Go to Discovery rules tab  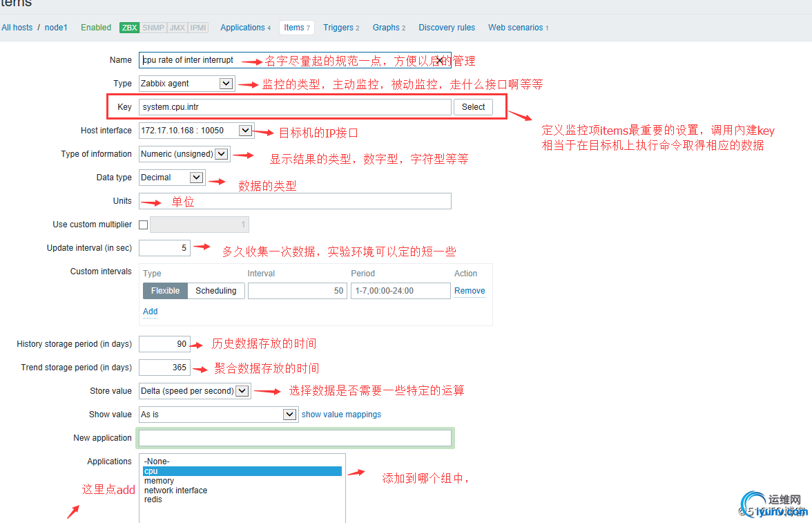click(446, 28)
